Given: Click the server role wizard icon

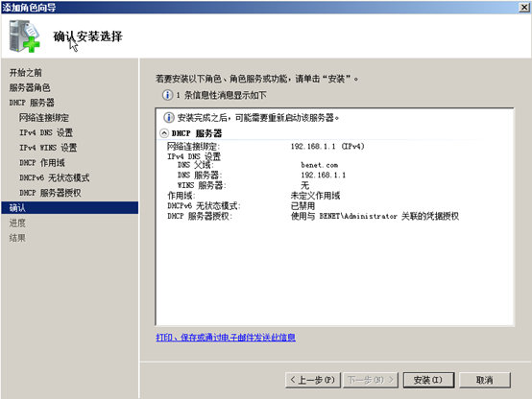Looking at the screenshot, I should point(24,35).
